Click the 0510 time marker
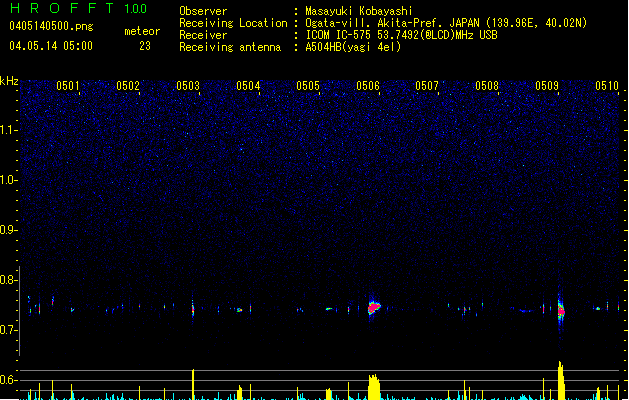The image size is (629, 400). coord(607,86)
